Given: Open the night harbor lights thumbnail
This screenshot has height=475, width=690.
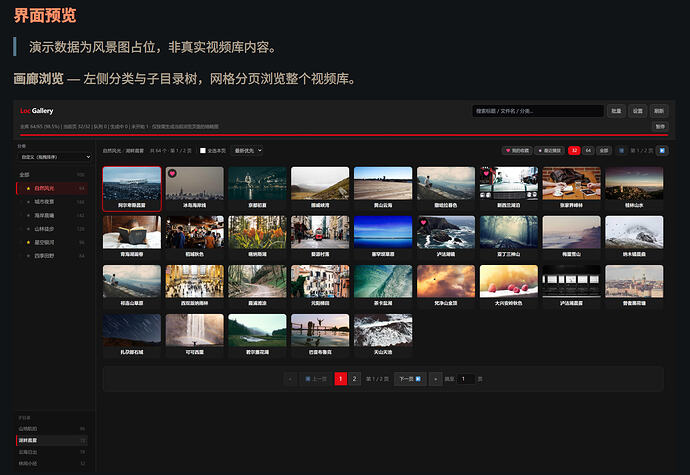Looking at the screenshot, I should [x=257, y=188].
